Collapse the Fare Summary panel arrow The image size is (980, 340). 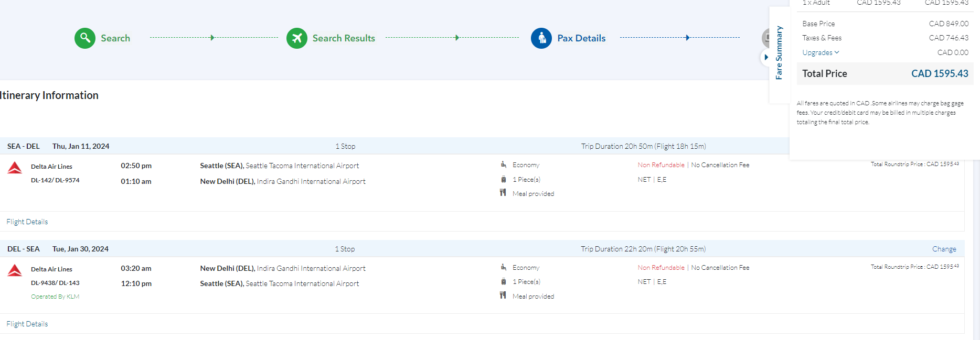[x=766, y=57]
